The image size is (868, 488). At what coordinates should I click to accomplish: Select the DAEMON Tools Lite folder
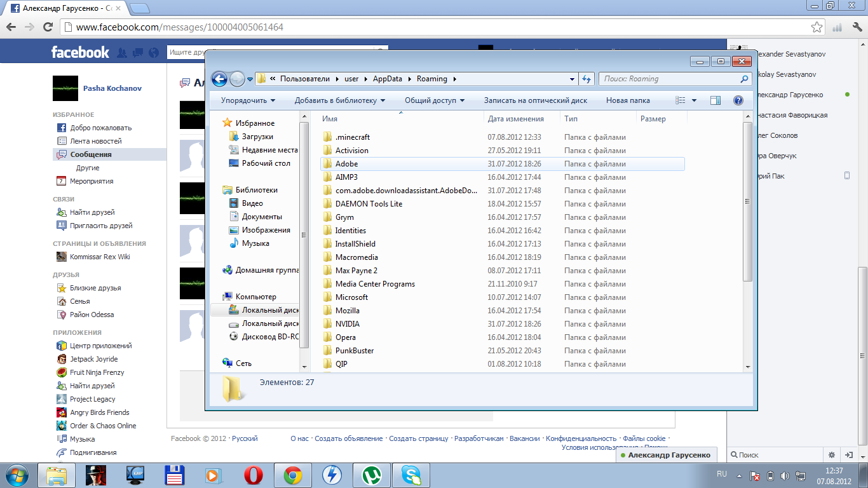coord(369,204)
